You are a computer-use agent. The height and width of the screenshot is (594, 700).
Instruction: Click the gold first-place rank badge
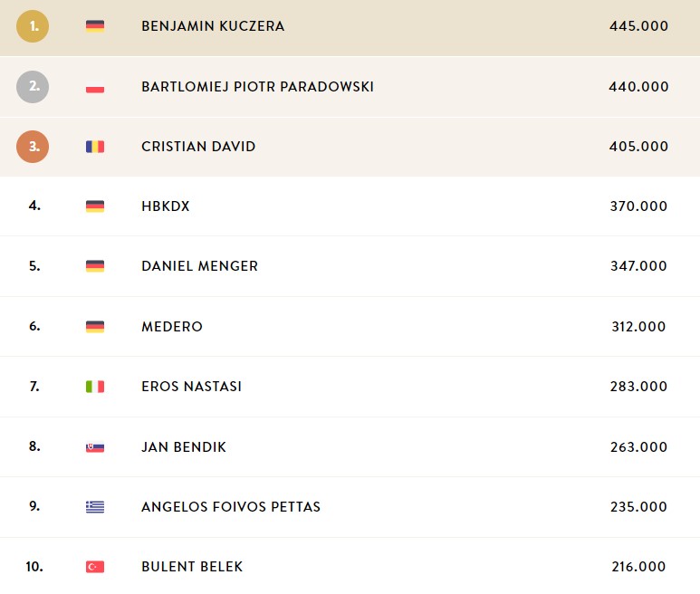33,26
